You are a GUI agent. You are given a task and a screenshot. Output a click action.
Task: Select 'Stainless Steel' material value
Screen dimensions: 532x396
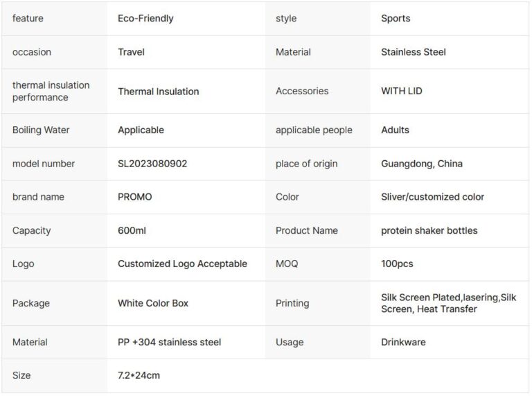[x=413, y=52]
